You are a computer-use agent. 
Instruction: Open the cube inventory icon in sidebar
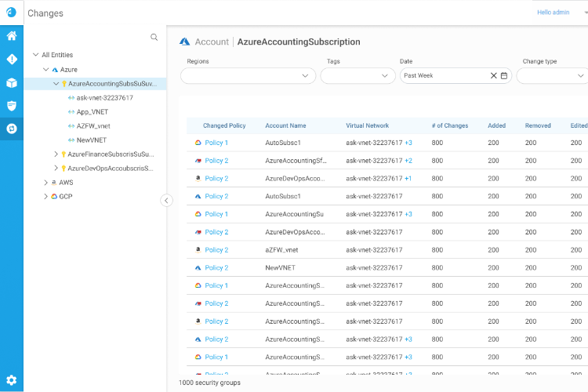pos(12,82)
